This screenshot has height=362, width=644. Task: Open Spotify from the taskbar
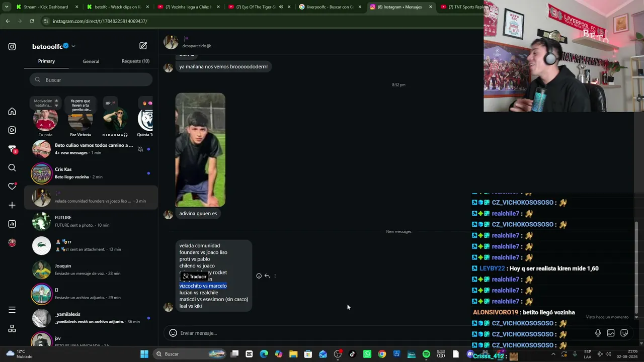426,354
